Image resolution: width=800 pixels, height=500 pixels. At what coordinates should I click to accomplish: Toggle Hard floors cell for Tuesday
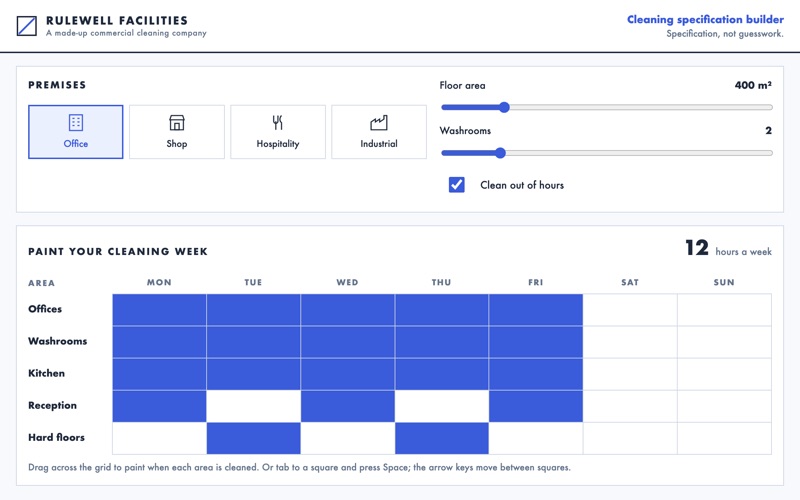tap(254, 438)
